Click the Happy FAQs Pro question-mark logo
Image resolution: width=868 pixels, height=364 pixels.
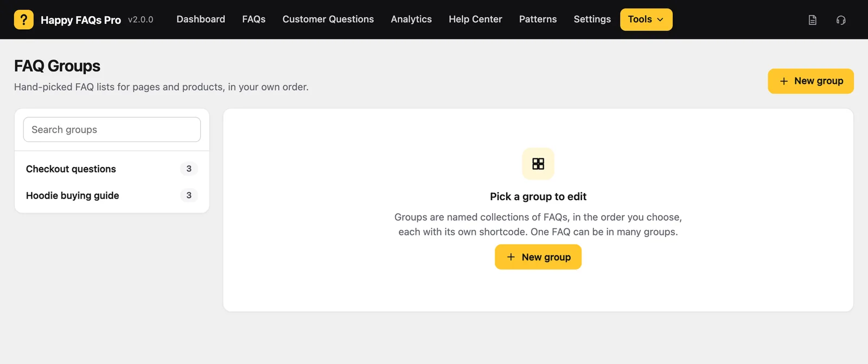(x=24, y=20)
